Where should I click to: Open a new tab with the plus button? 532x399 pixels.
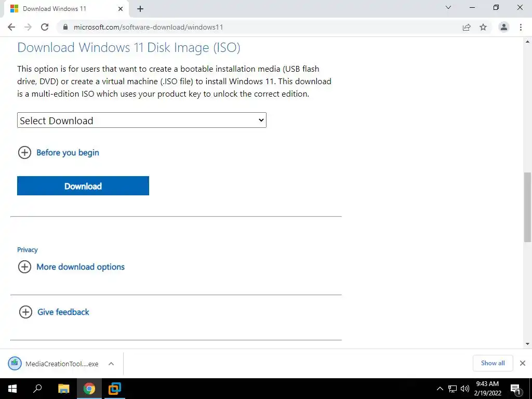click(140, 9)
